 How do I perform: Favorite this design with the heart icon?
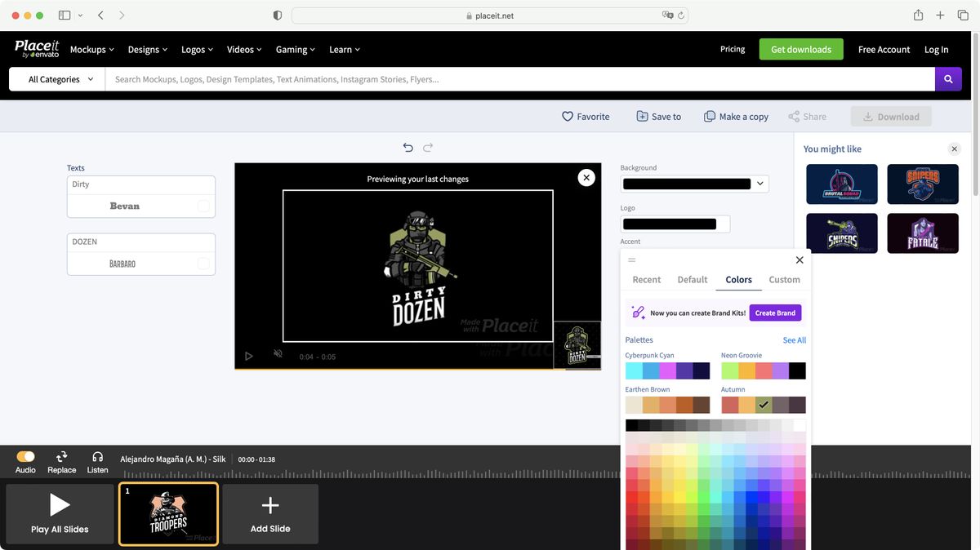[566, 116]
